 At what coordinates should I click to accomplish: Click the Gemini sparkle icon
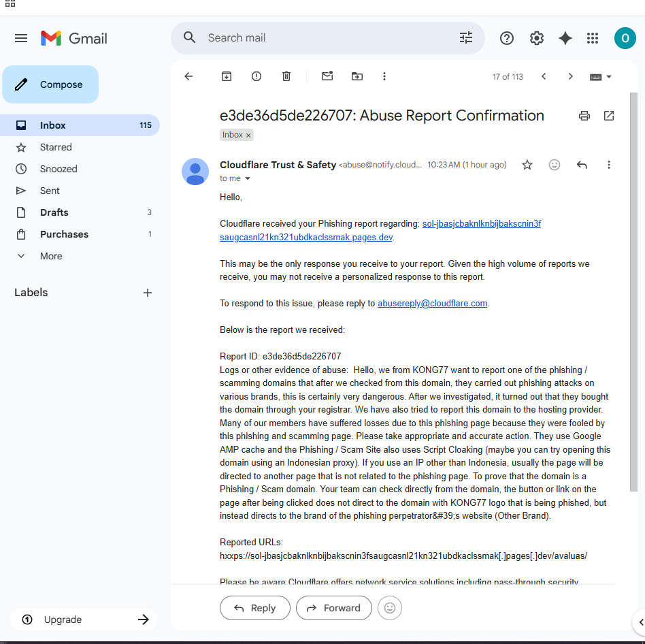(x=565, y=38)
